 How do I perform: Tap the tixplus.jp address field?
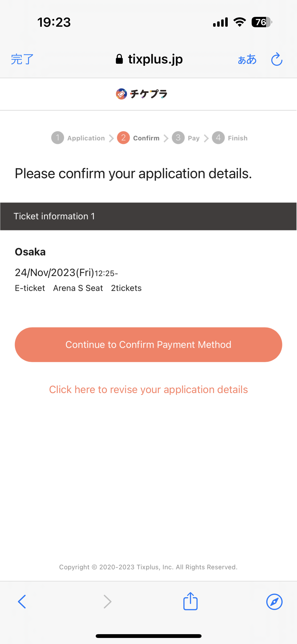tap(155, 59)
